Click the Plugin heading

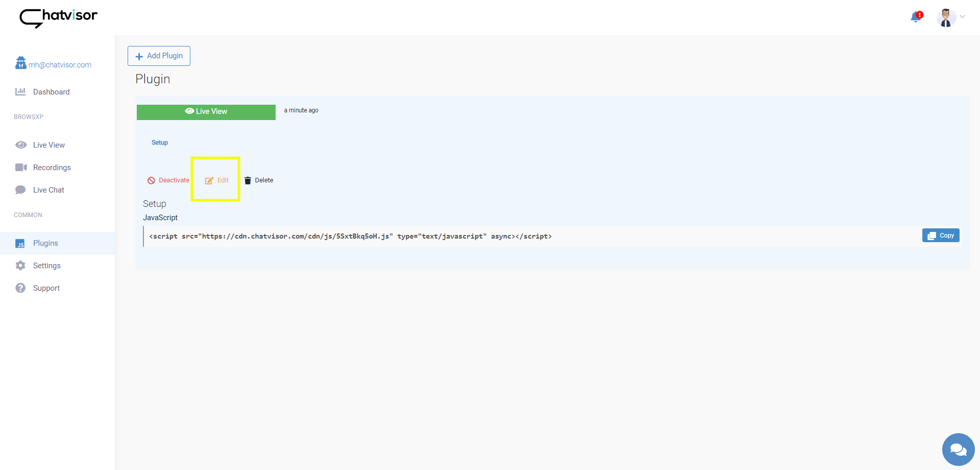pos(153,79)
